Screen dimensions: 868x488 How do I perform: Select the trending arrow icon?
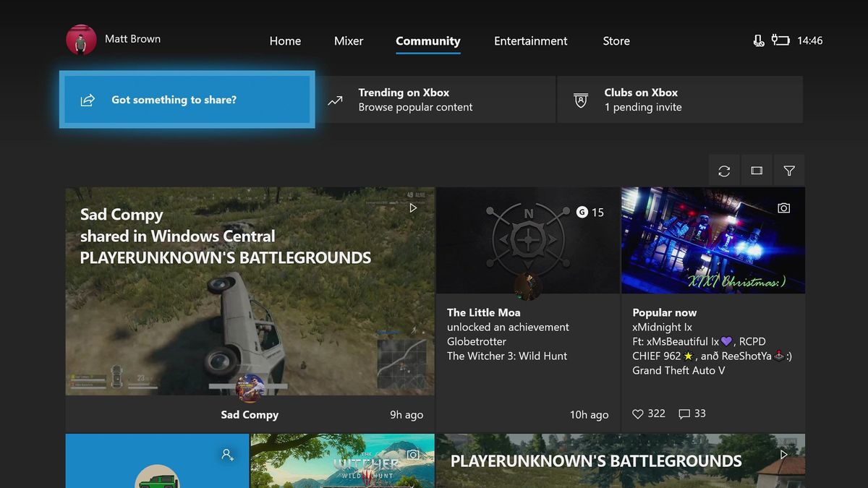point(335,100)
